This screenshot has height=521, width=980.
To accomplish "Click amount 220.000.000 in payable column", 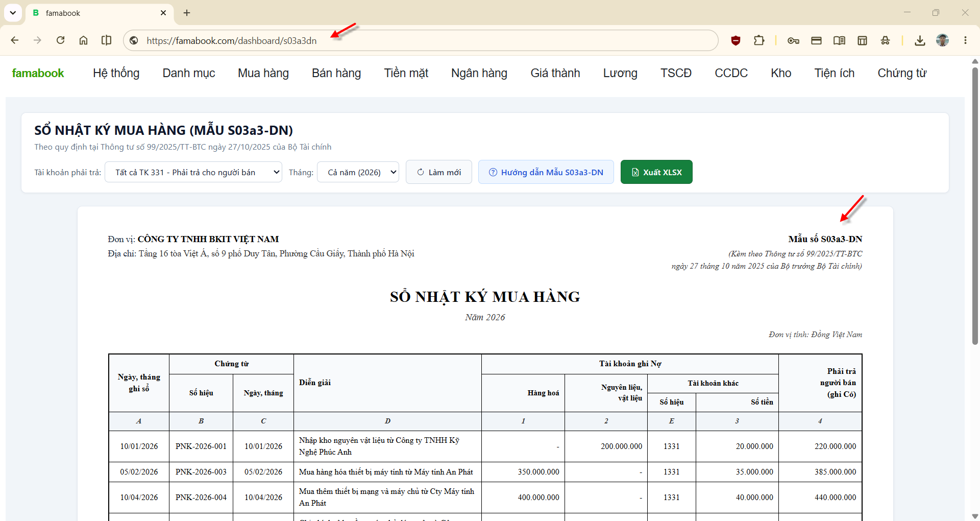I will click(835, 446).
